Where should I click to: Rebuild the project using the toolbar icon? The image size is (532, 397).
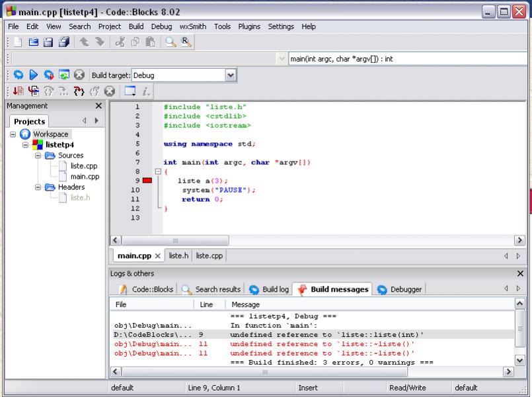[64, 75]
